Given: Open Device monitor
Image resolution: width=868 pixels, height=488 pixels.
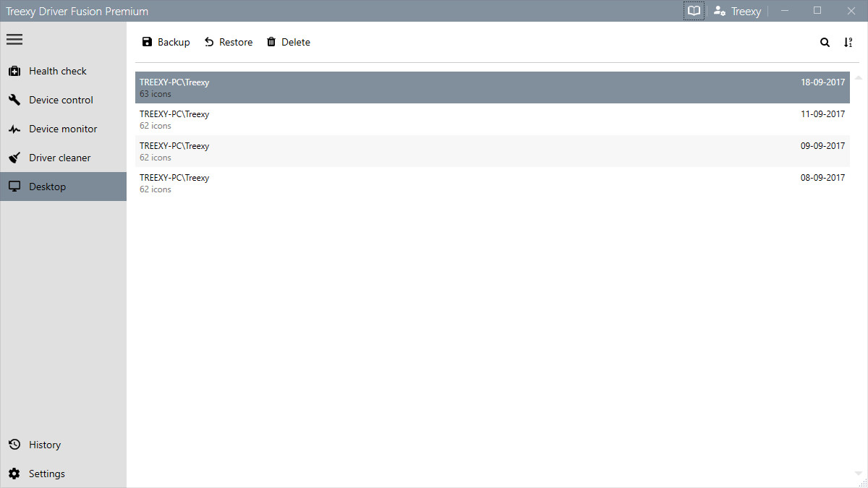Looking at the screenshot, I should pos(62,129).
